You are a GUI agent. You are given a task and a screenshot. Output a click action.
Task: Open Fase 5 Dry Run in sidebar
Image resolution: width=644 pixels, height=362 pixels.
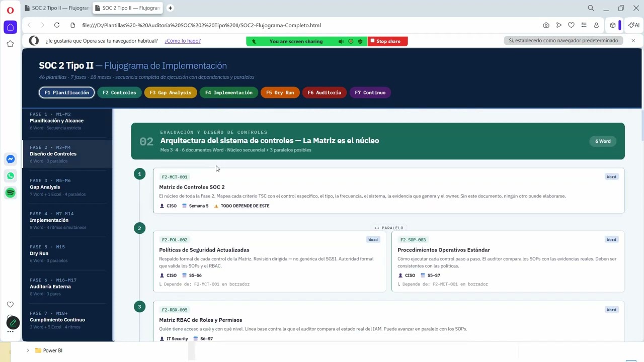(67, 253)
